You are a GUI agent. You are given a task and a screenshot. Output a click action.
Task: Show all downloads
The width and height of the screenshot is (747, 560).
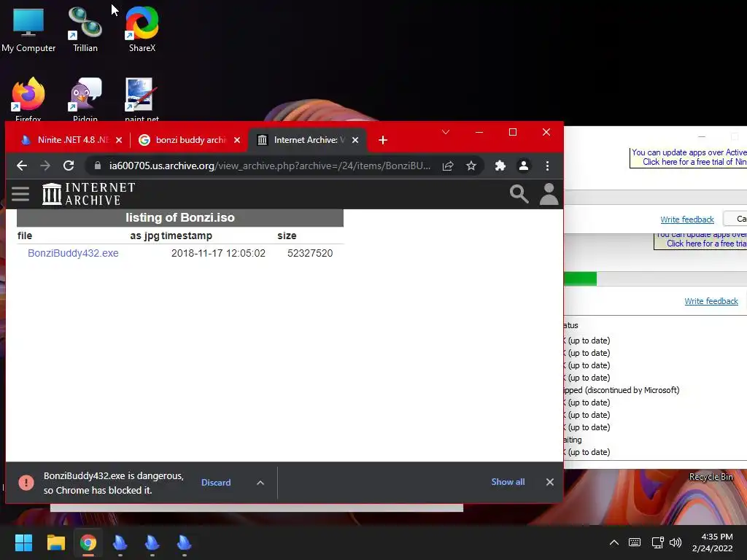pos(508,482)
